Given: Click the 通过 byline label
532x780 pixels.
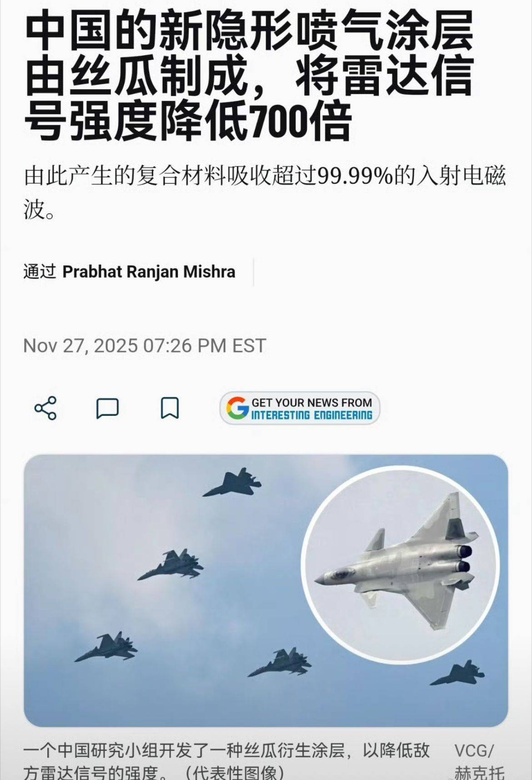Looking at the screenshot, I should coord(40,272).
